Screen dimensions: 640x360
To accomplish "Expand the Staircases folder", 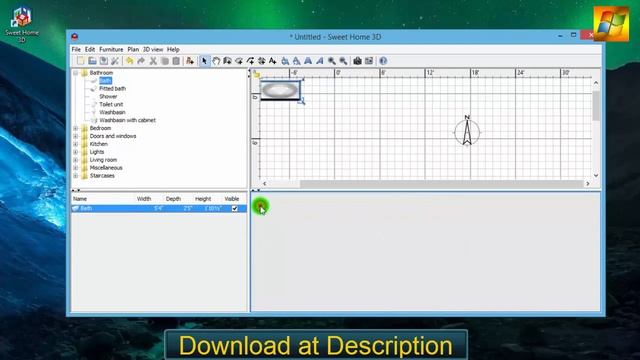I will tap(76, 176).
